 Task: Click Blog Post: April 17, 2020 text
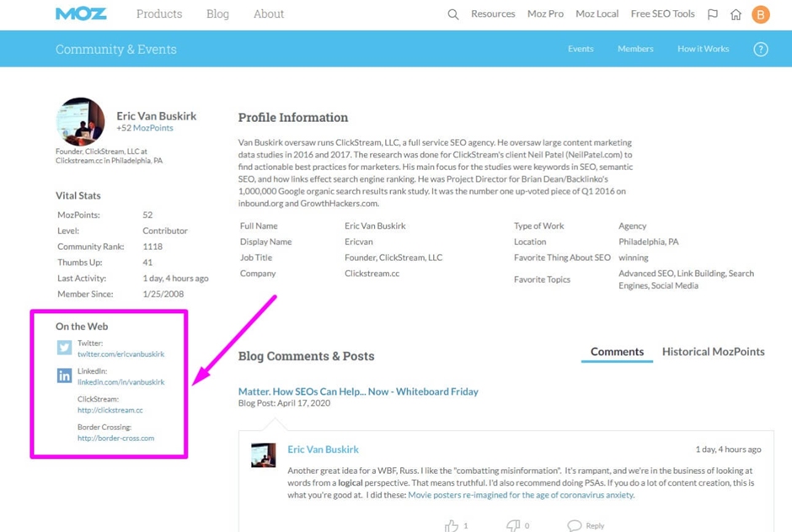click(285, 403)
